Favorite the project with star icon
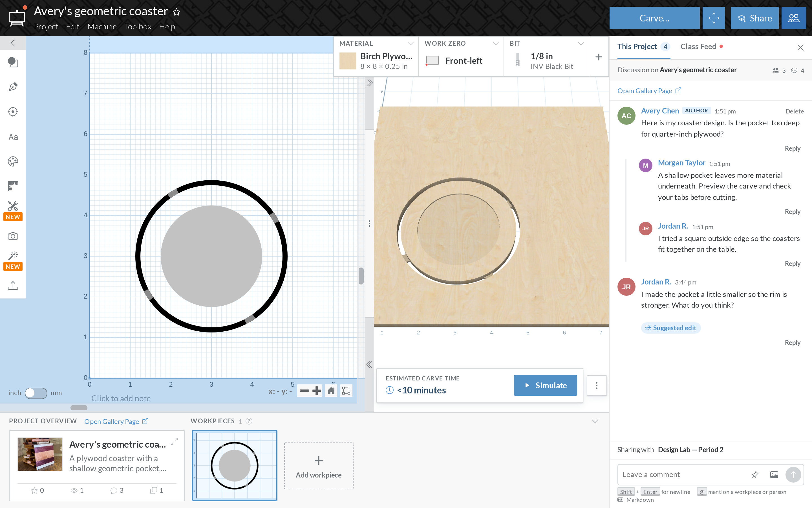The width and height of the screenshot is (812, 508). point(176,12)
